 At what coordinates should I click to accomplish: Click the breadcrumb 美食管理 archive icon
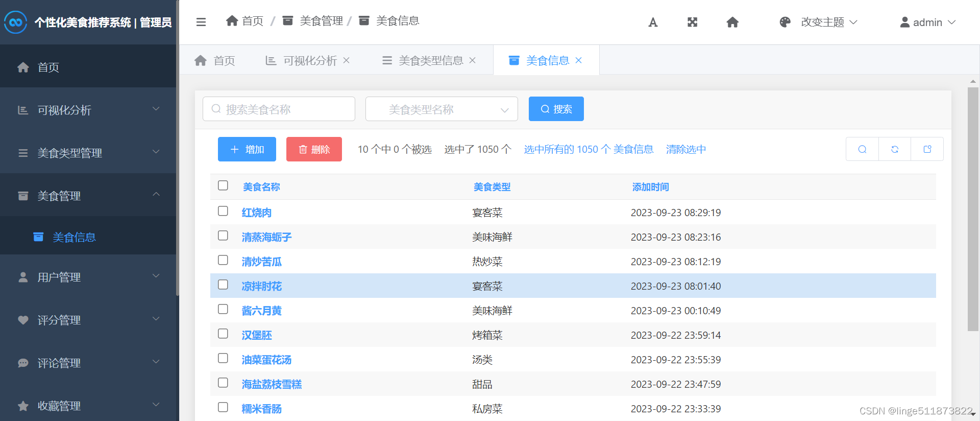(x=288, y=20)
